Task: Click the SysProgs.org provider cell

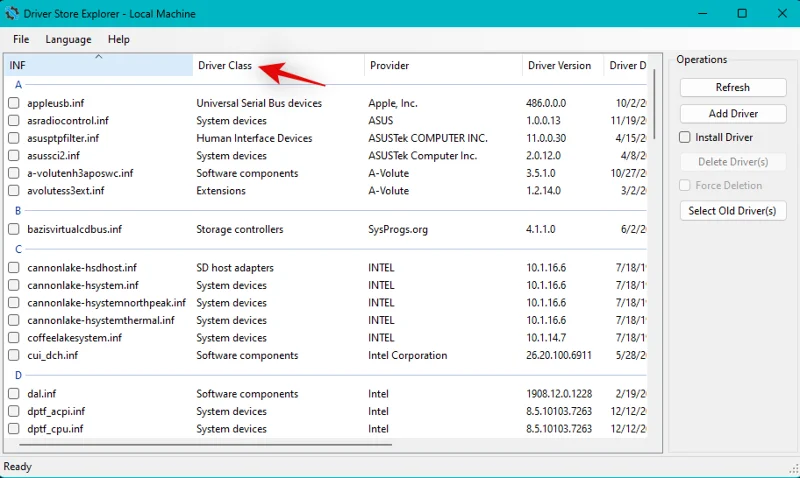Action: point(398,229)
